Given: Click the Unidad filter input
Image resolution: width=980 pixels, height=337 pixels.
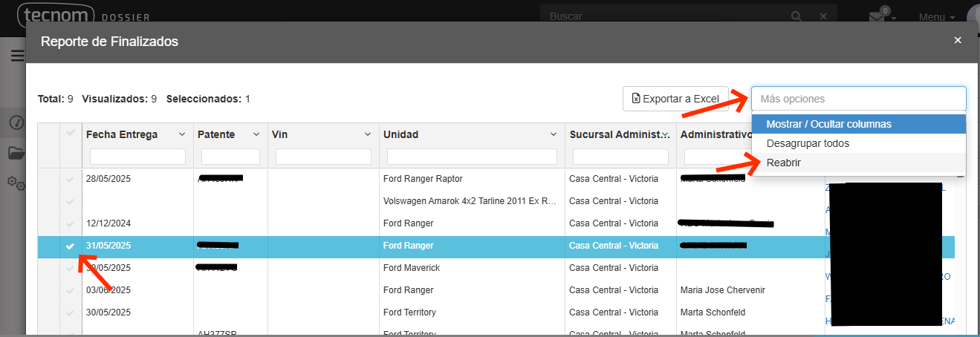Looking at the screenshot, I should pos(472,157).
